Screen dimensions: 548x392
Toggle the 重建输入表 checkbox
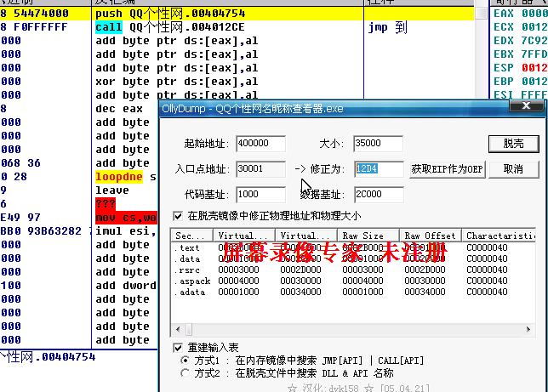178,348
